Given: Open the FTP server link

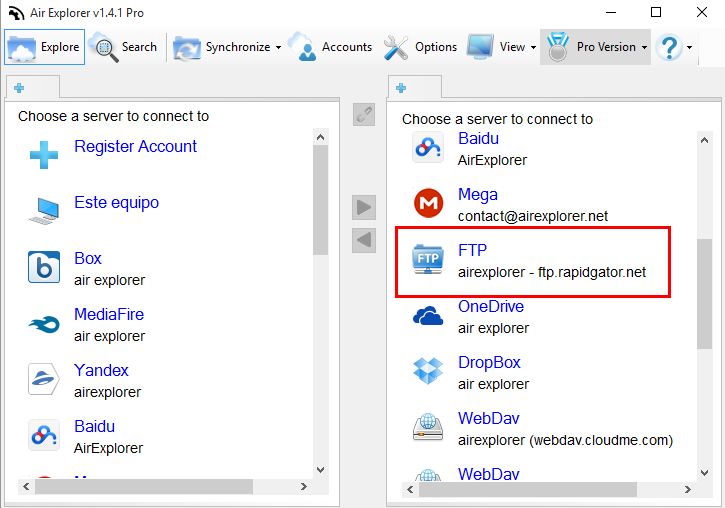Looking at the screenshot, I should [x=472, y=251].
